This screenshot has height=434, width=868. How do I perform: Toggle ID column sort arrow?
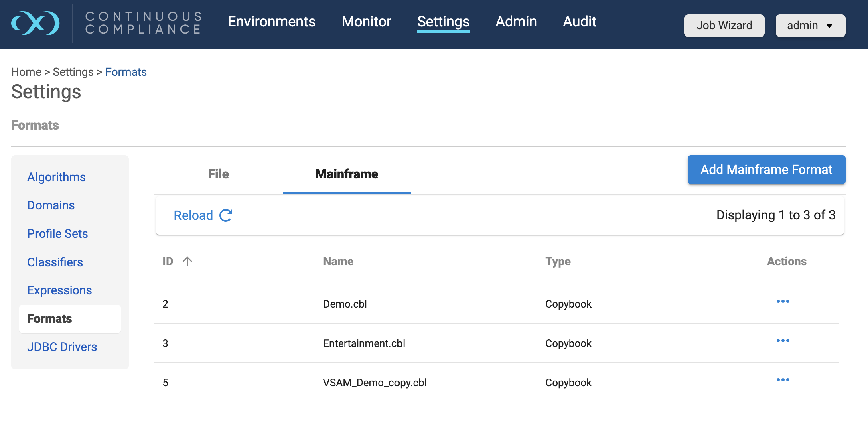[x=187, y=261]
